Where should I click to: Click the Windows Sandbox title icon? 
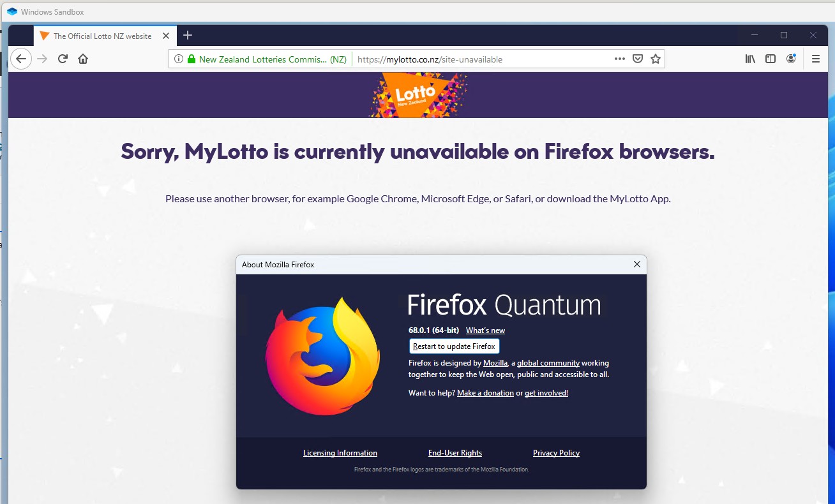[12, 11]
